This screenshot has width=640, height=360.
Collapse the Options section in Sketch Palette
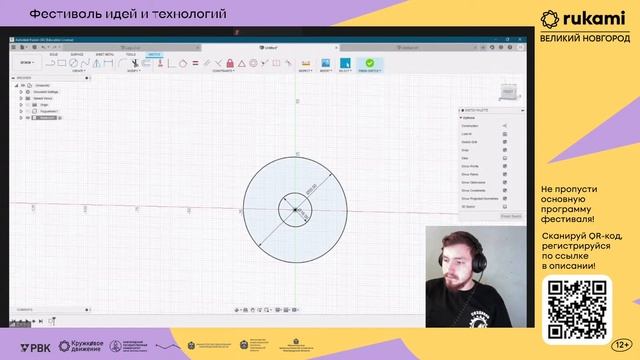(461, 118)
